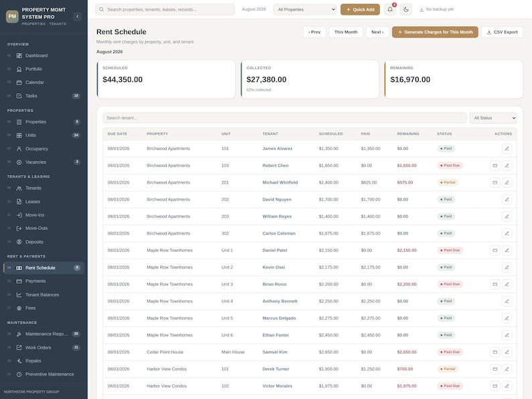Click the Leases document icon
The height and width of the screenshot is (399, 532).
19,202
